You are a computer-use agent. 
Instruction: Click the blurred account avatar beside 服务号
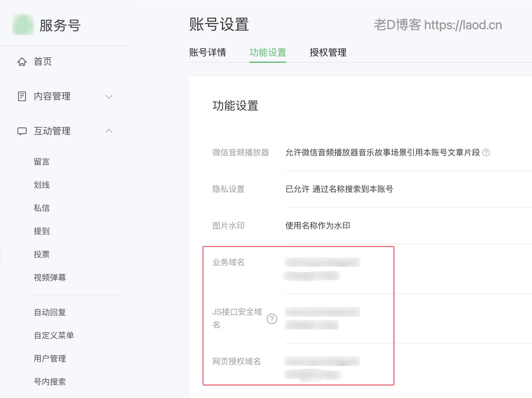[23, 25]
